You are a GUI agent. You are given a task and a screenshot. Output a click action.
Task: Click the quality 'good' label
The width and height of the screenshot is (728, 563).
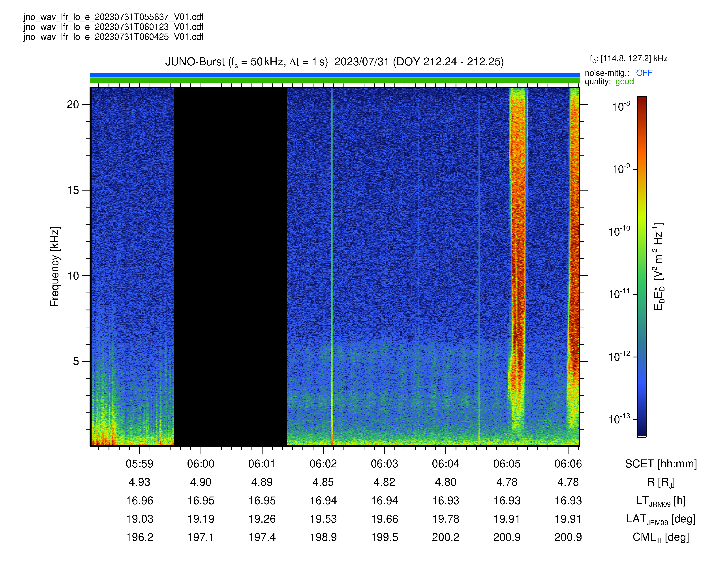coord(624,82)
